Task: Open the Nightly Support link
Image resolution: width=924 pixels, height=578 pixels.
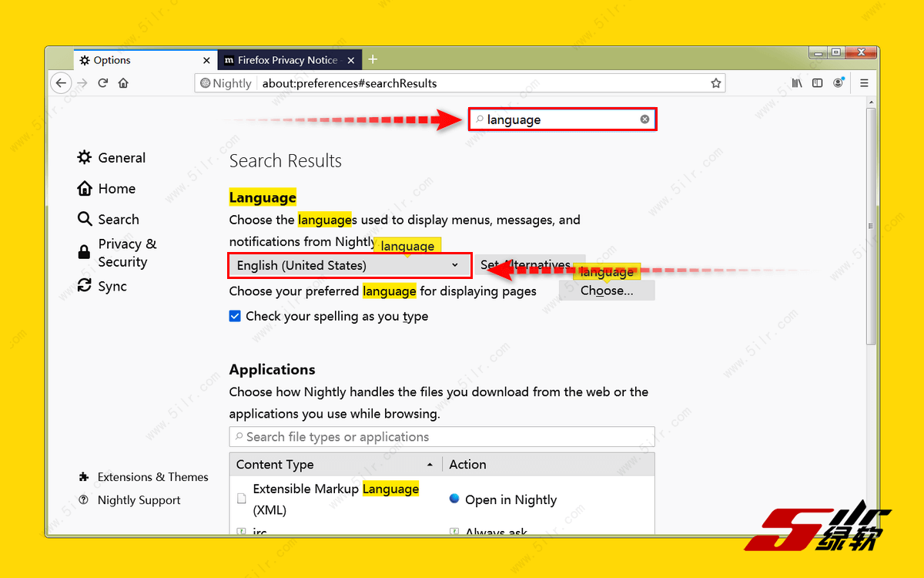Action: [x=139, y=500]
